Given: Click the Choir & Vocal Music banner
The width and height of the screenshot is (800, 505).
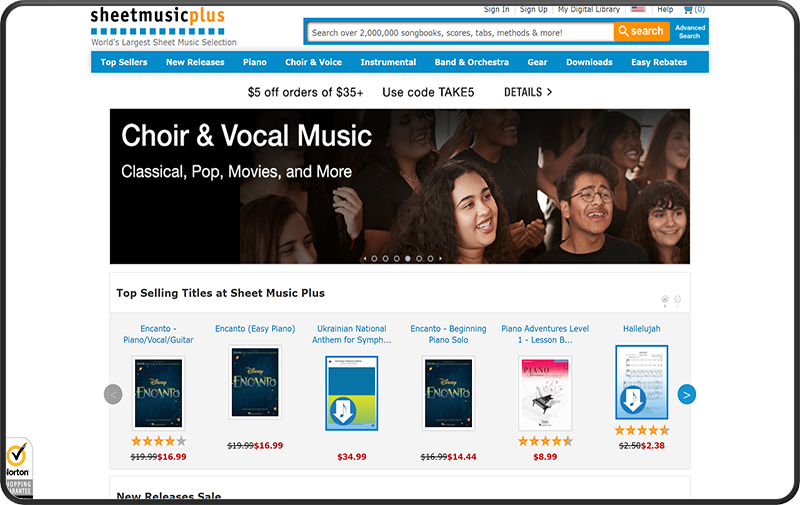Looking at the screenshot, I should [x=399, y=186].
